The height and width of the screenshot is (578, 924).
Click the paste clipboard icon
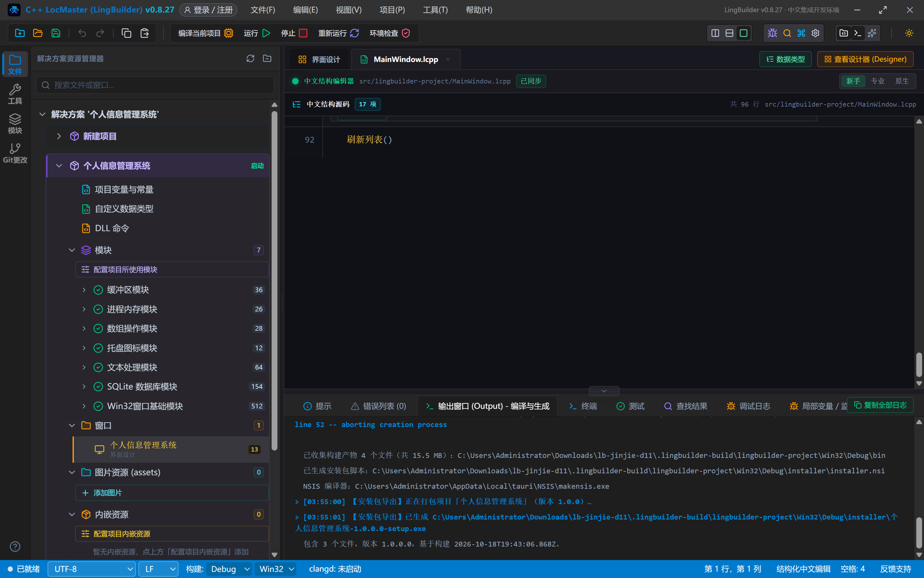pos(144,33)
